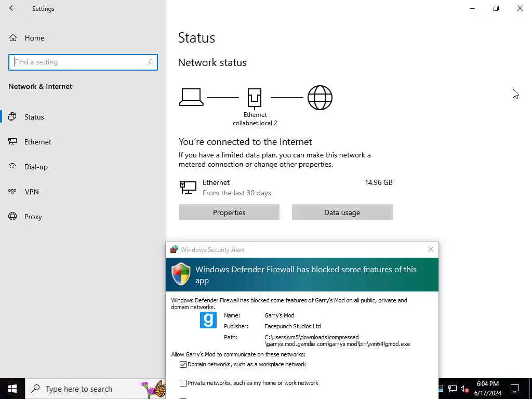This screenshot has width=532, height=399.
Task: Go back using the Settings back arrow
Action: (12, 8)
